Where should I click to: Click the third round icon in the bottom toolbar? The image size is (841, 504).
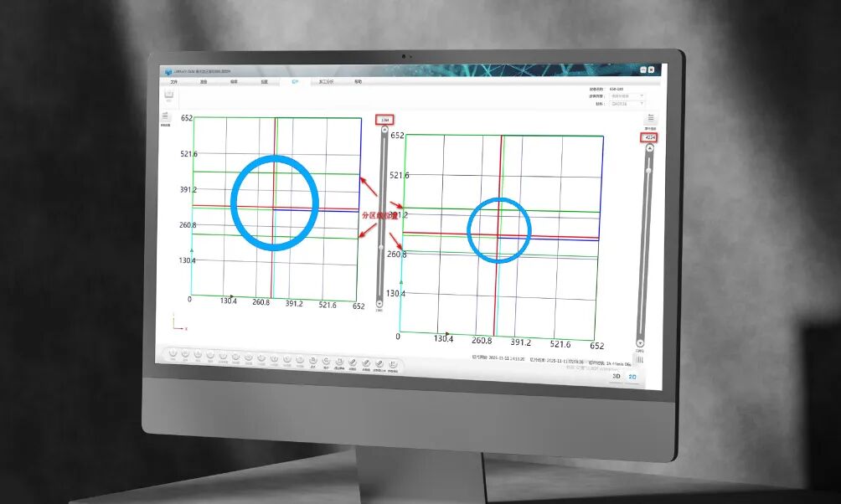point(198,354)
